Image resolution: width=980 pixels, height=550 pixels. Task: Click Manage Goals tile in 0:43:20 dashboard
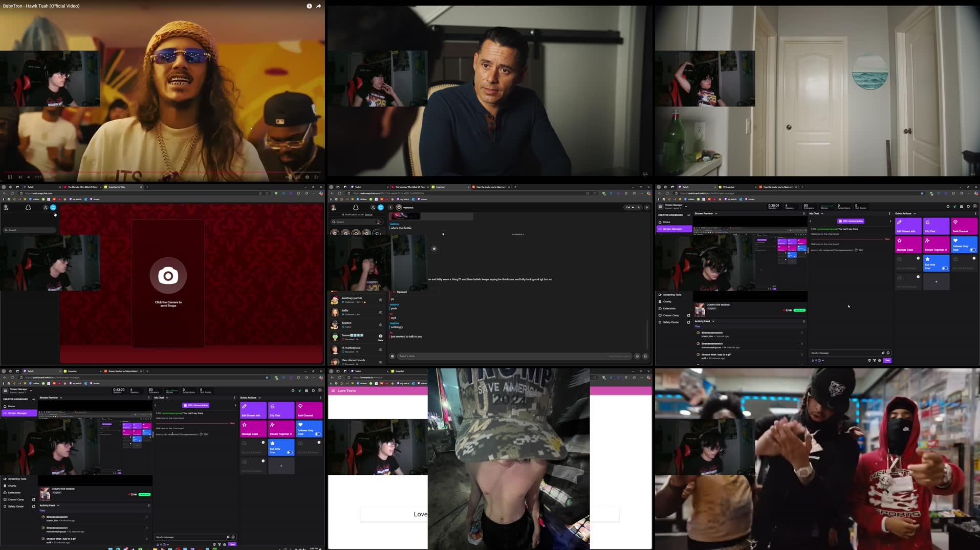coord(253,428)
